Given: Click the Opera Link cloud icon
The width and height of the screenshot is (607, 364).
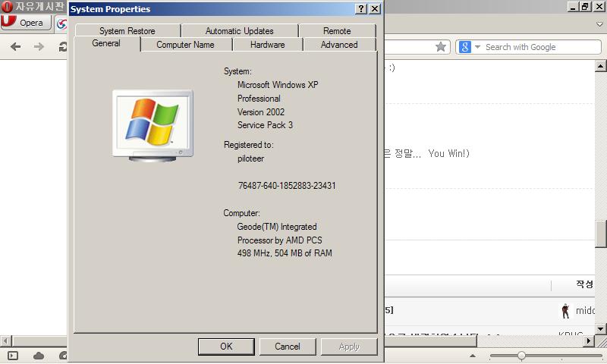Looking at the screenshot, I should pos(39,356).
